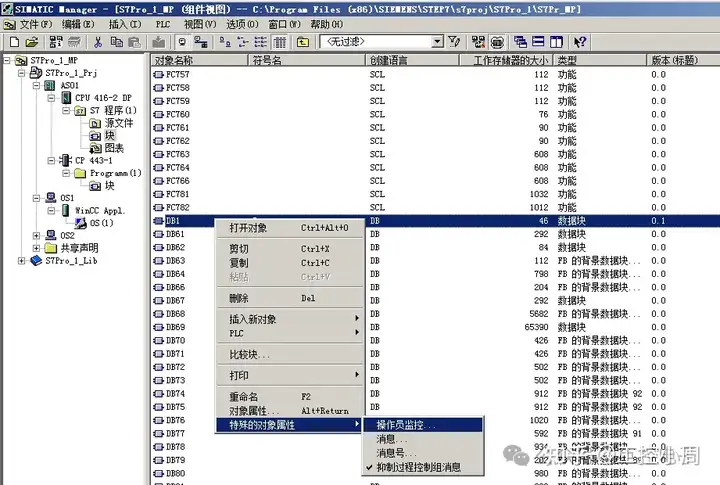The width and height of the screenshot is (720, 485).
Task: Click the Tile Vertically windows icon
Action: (557, 42)
